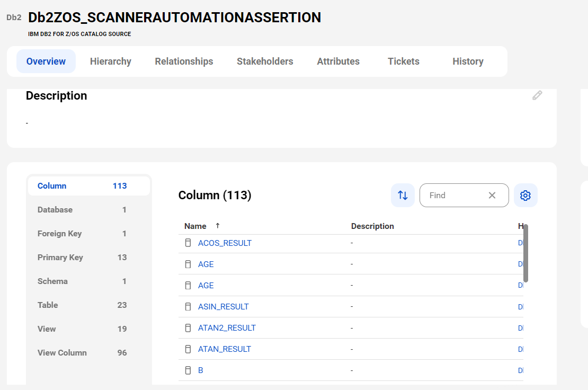Open column settings gear icon
The width and height of the screenshot is (588, 390).
(x=525, y=196)
